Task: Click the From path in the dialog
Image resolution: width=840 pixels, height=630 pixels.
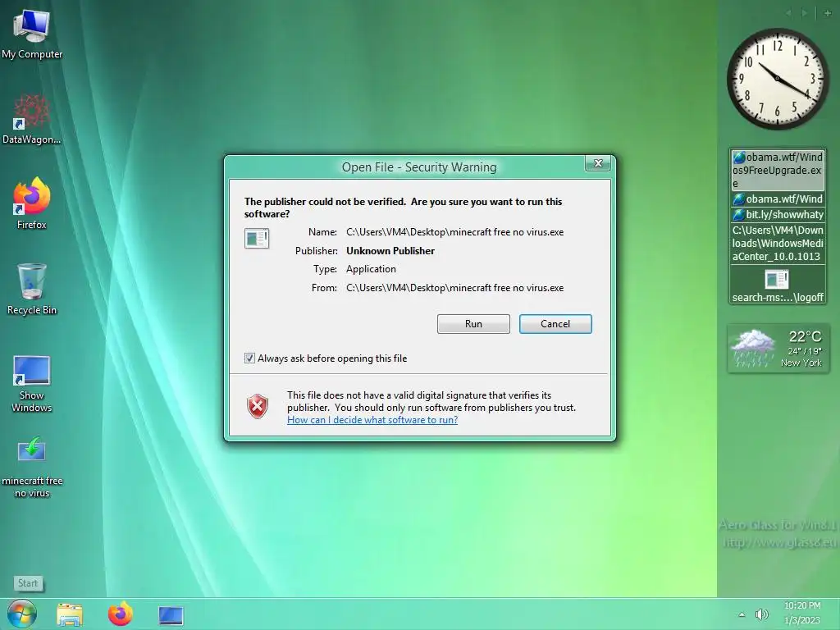Action: 454,288
